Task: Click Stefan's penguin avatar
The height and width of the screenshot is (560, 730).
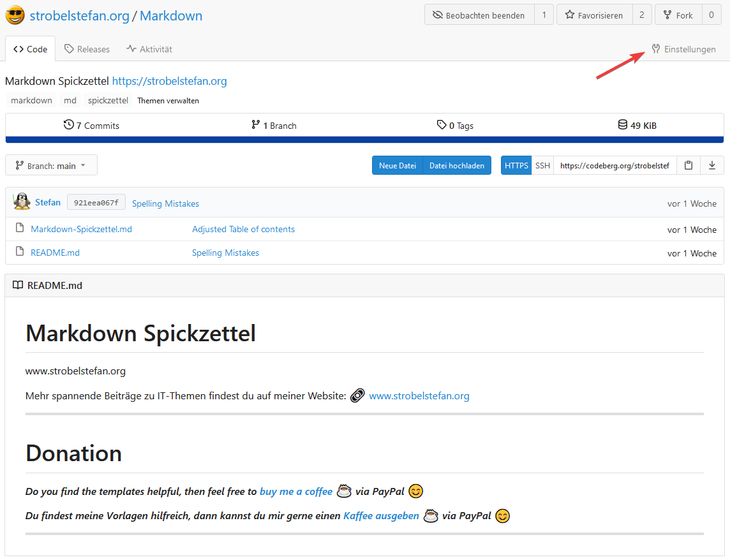Action: point(22,202)
